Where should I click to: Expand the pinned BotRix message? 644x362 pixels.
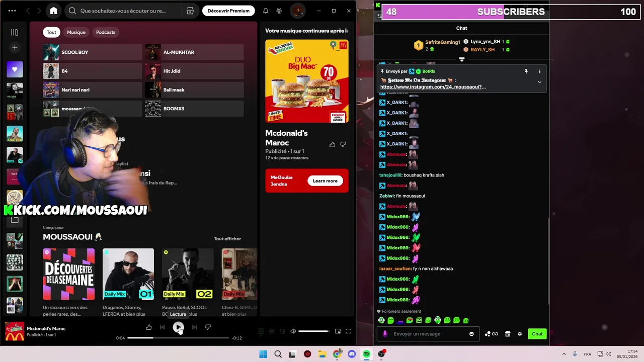[539, 82]
